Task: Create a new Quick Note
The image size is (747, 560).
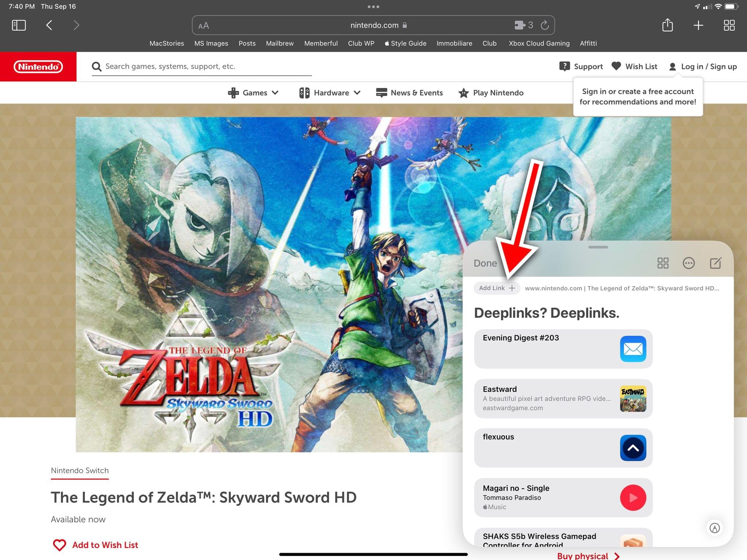Action: 716,263
